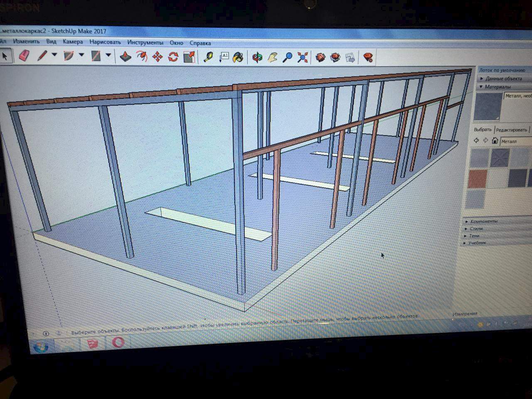Pick the Tape Measure tool
The height and width of the screenshot is (399, 532).
[x=208, y=57]
